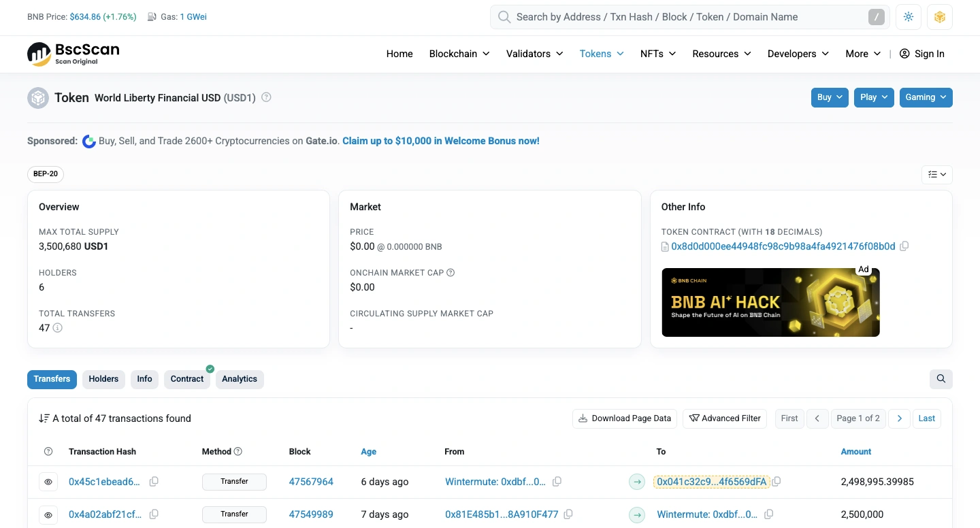Copy the 0x041c32c9 to-address
980x528 pixels.
pos(777,482)
